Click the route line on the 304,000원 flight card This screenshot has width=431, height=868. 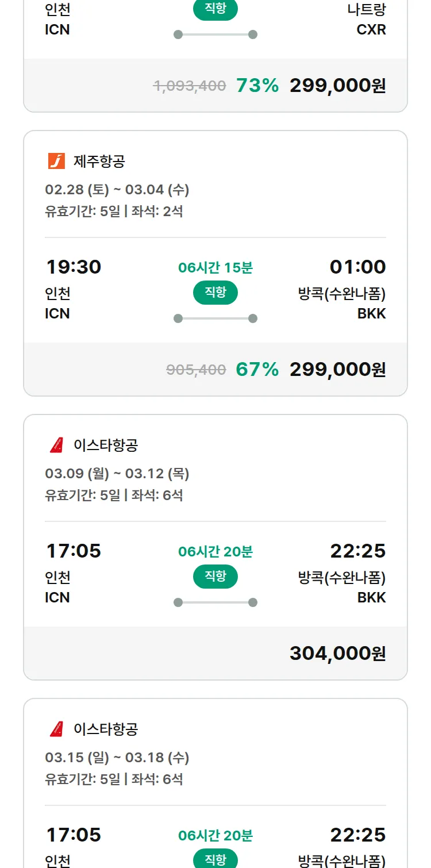point(215,602)
